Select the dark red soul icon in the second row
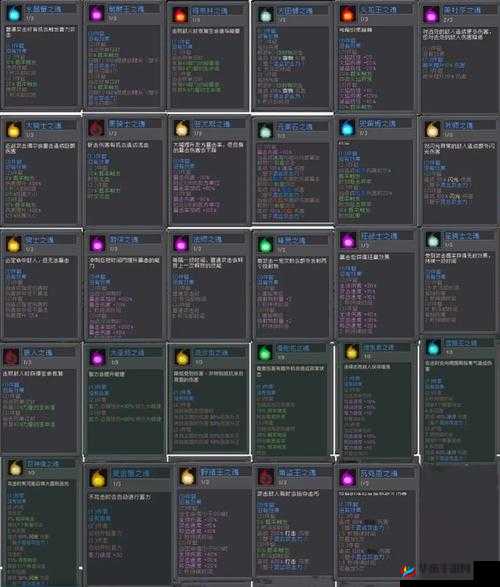 tap(97, 128)
